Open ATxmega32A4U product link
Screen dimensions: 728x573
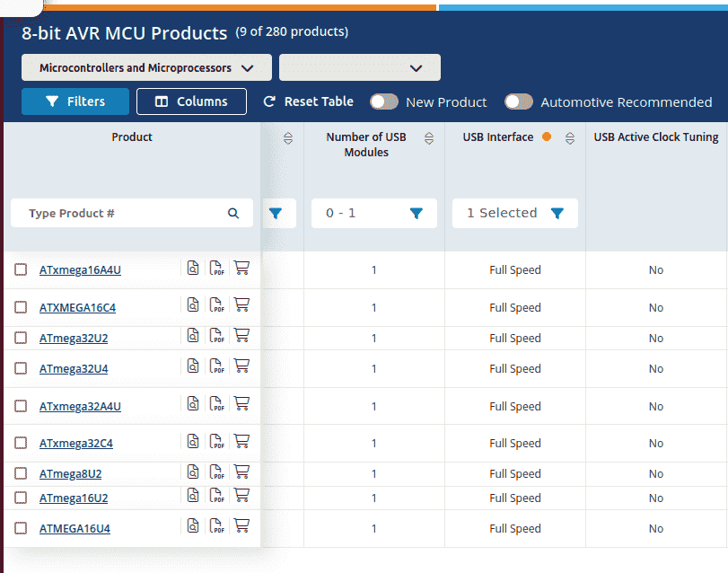pos(80,406)
